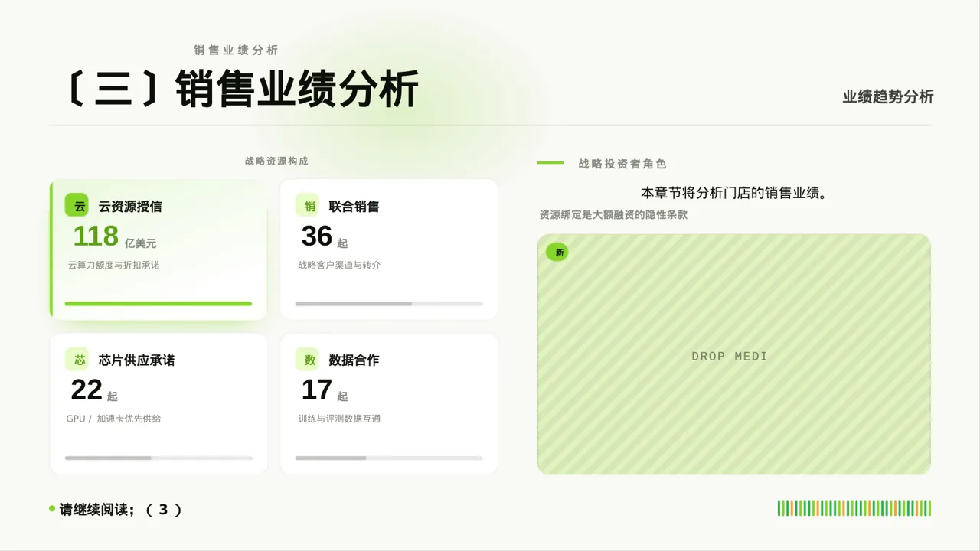Click the text GPU / 加速卡优先供给

point(113,419)
